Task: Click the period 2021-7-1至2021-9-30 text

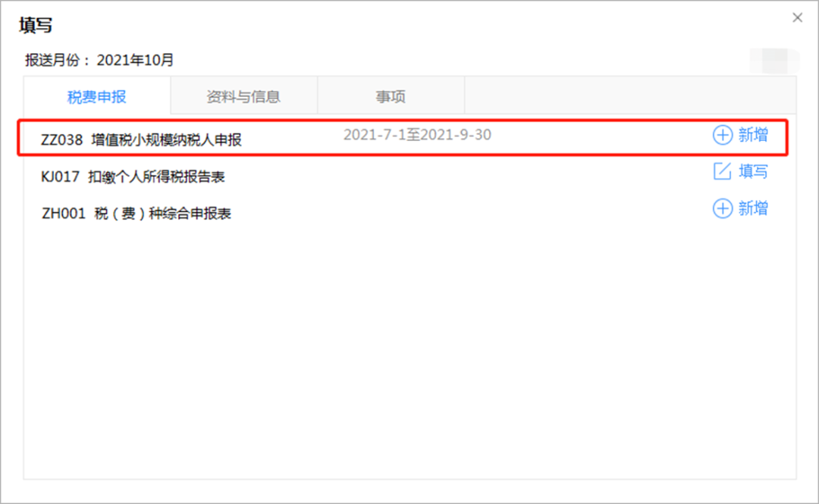Action: click(417, 135)
